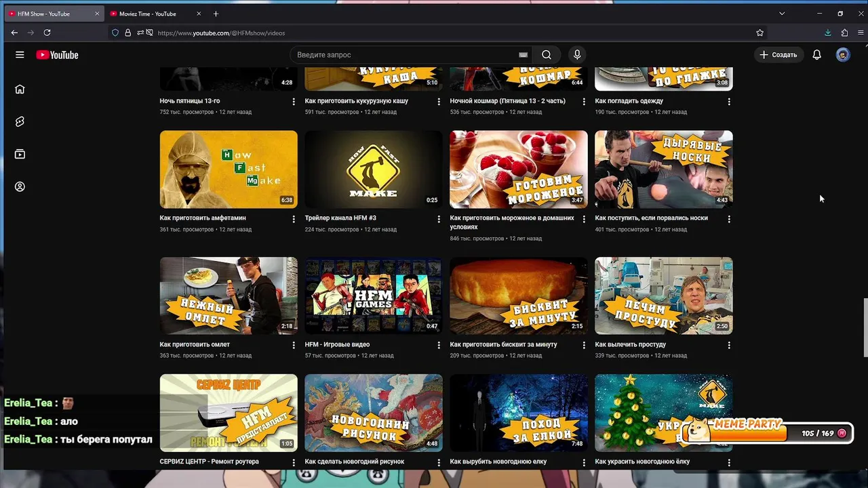Switch to the HFM Show - YouTube tab
The image size is (868, 488).
click(53, 14)
